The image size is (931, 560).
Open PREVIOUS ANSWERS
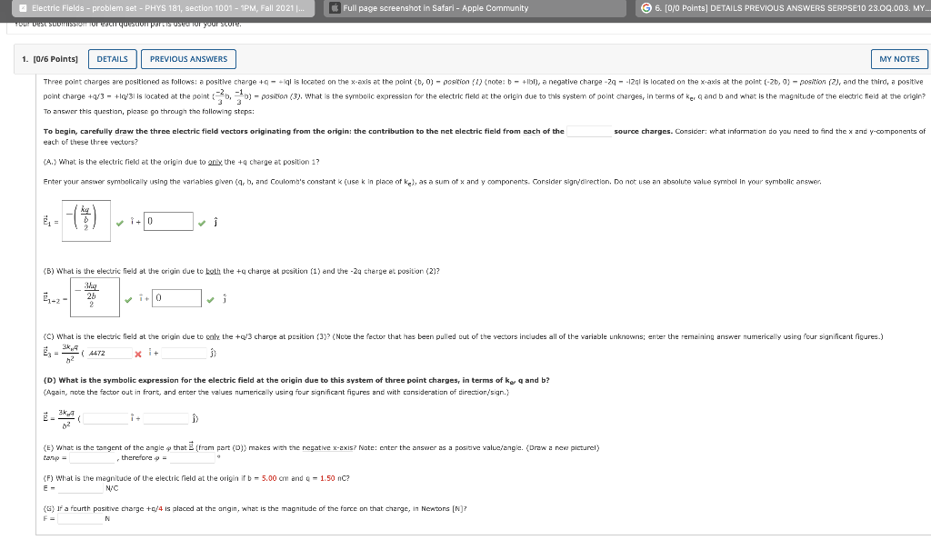click(x=188, y=59)
